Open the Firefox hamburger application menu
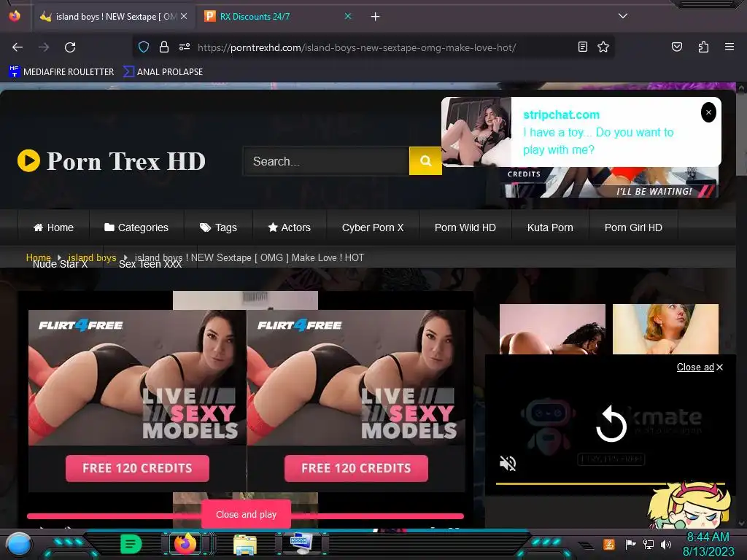Screen dimensions: 747x560 click(729, 47)
